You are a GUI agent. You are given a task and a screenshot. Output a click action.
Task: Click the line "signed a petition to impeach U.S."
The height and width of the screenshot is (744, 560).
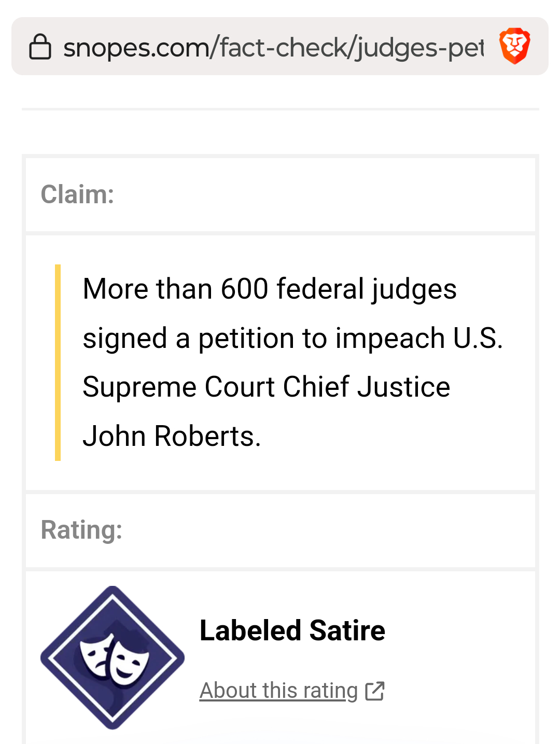tap(292, 338)
